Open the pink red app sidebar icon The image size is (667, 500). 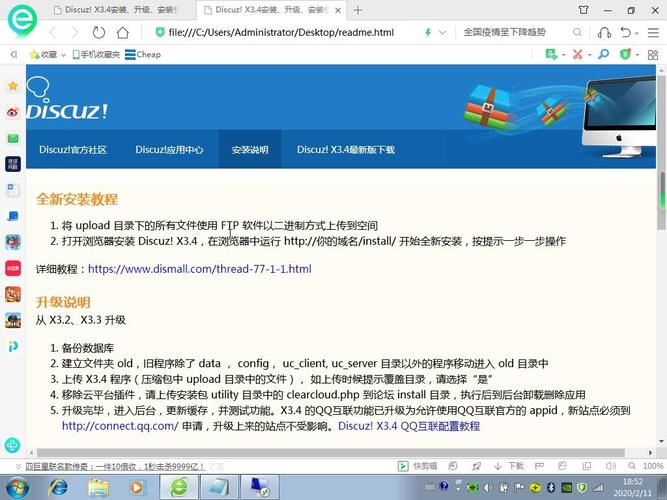click(13, 268)
